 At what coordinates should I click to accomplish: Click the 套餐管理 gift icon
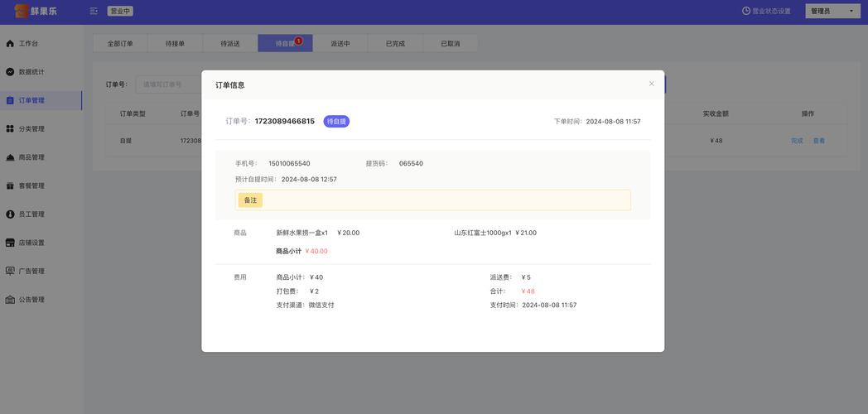coord(10,186)
